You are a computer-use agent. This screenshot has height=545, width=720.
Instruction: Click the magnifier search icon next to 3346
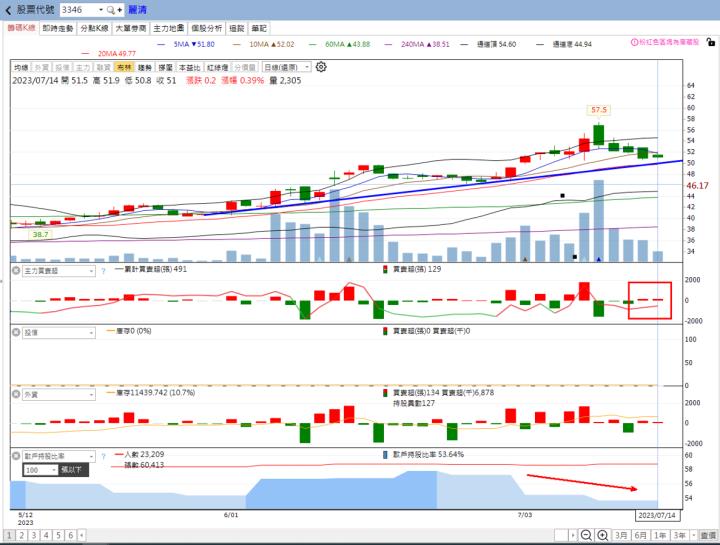[110, 10]
